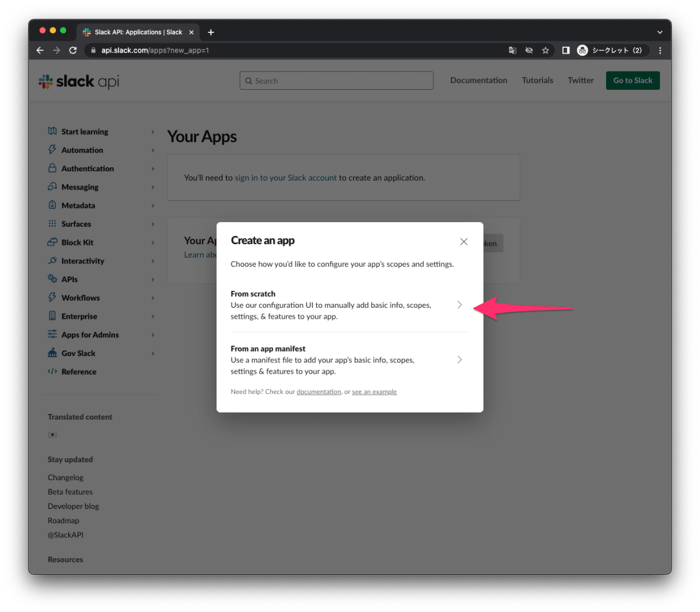Image resolution: width=700 pixels, height=612 pixels.
Task: Click the Search input field
Action: click(x=337, y=80)
